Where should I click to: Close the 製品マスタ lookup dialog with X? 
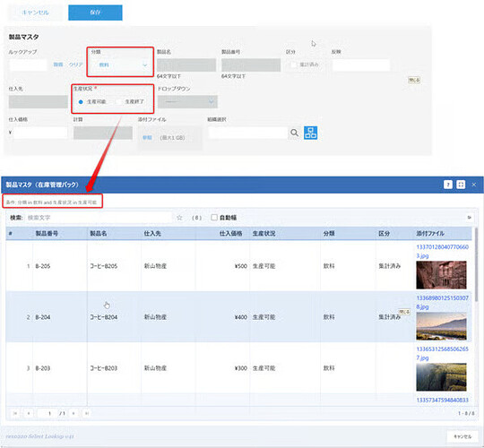(x=474, y=185)
